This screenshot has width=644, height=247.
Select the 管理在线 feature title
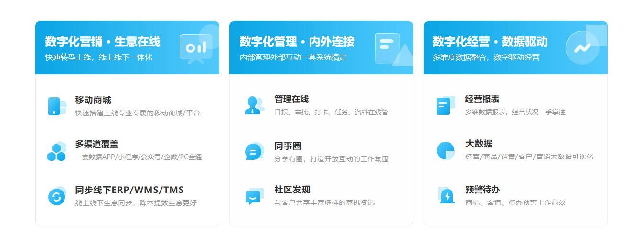coord(291,99)
